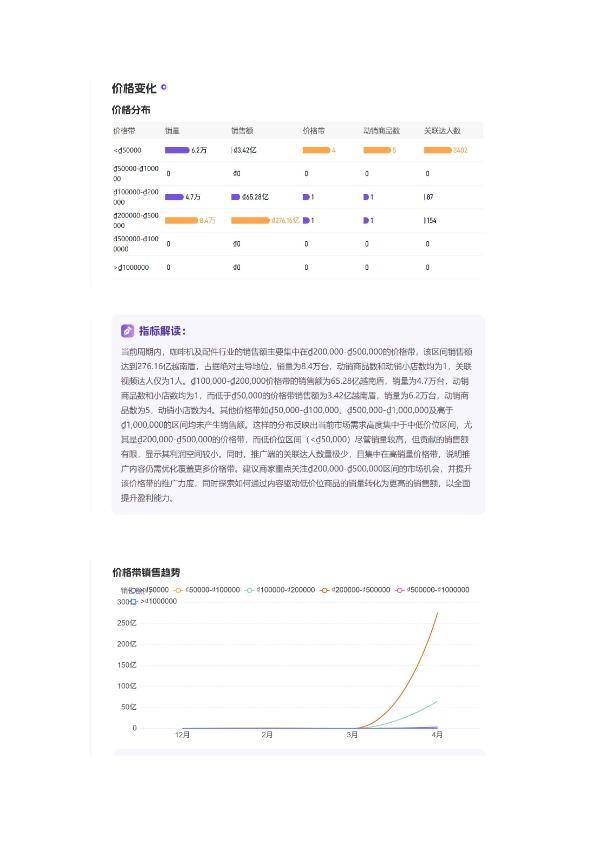
Task: Click the purple bar next to ₫65.28亿
Action: pos(236,197)
